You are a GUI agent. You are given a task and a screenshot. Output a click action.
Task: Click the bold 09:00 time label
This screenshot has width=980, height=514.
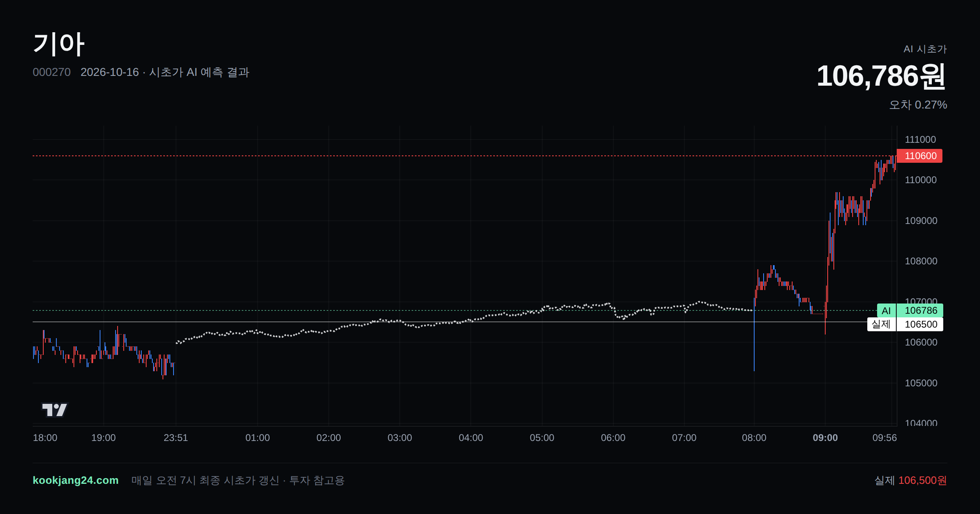pos(825,438)
